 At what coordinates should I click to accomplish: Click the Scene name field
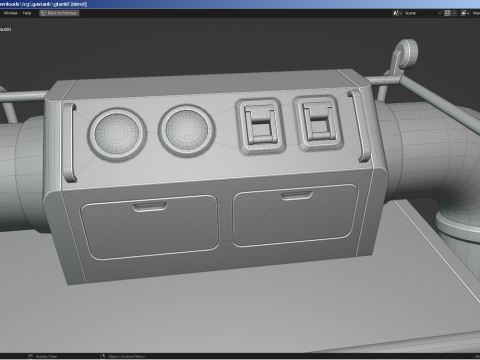click(419, 13)
